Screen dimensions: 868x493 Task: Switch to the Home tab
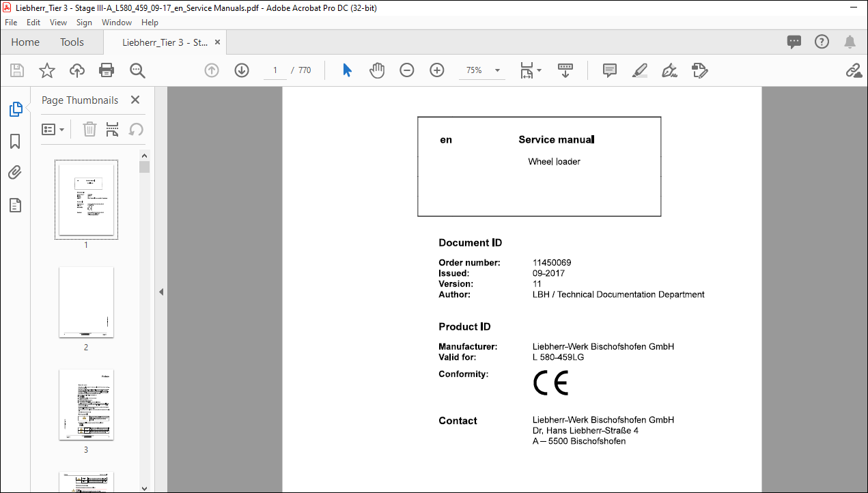(x=25, y=42)
